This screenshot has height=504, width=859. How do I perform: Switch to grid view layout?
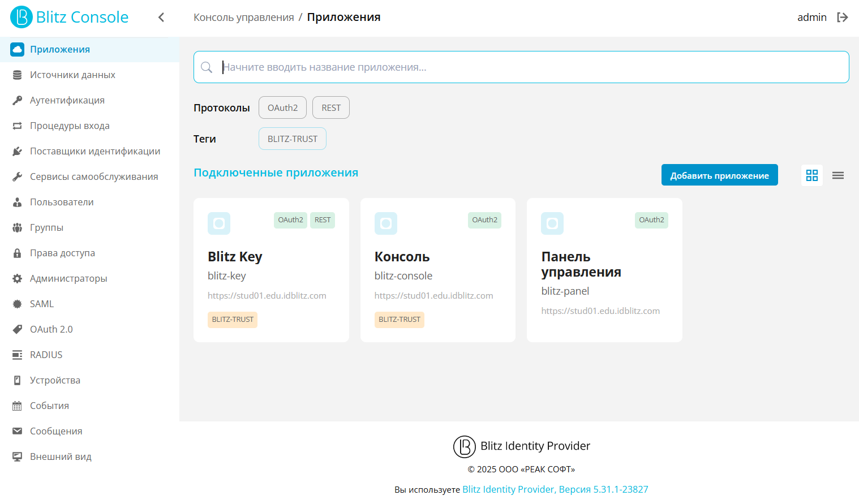tap(812, 175)
